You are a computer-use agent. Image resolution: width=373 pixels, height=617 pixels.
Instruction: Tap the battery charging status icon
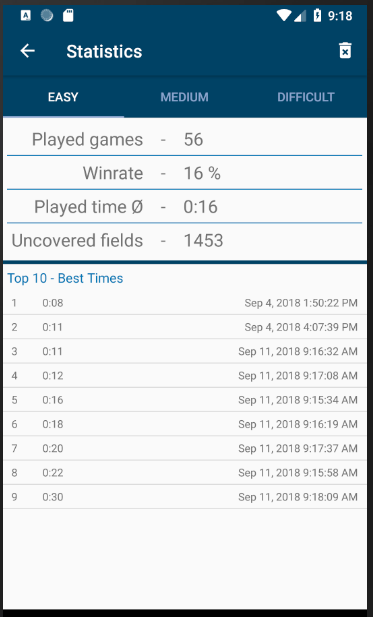pyautogui.click(x=317, y=15)
